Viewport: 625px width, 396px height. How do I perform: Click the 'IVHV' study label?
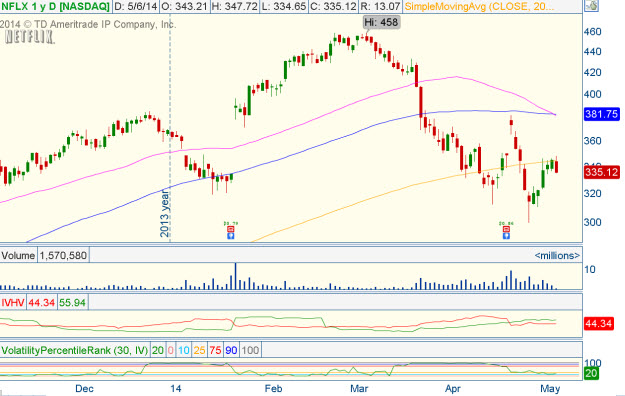click(13, 303)
